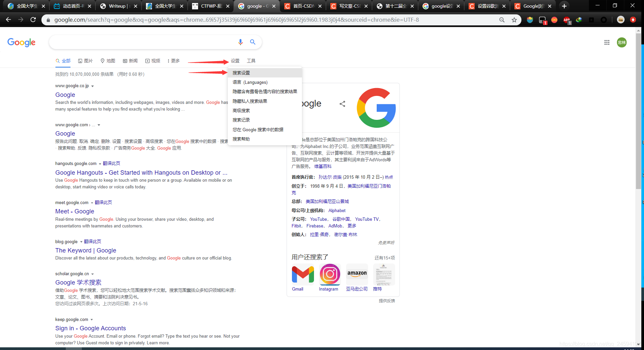Click the Alphabet parent company link
Image resolution: width=644 pixels, height=350 pixels.
tap(337, 210)
